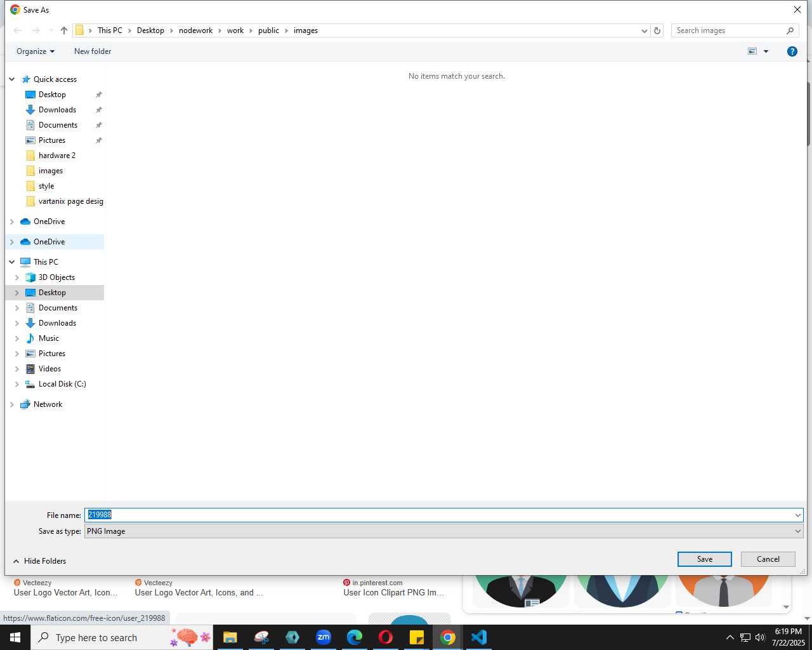Click the clock in the taskbar
This screenshot has height=650, width=812.
[789, 637]
